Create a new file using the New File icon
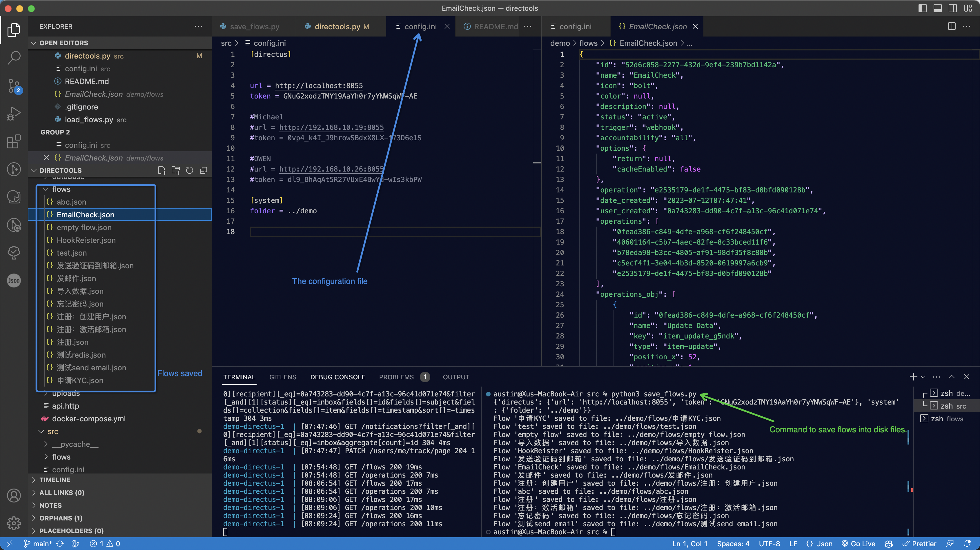This screenshot has width=980, height=550. click(162, 170)
